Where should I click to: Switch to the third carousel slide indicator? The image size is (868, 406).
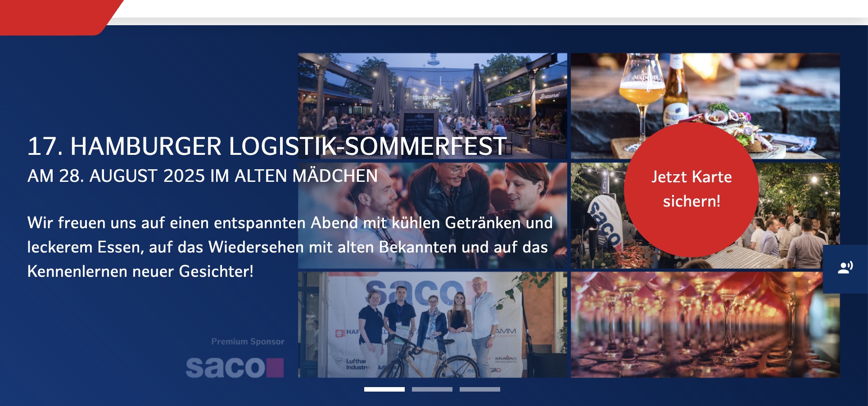point(480,389)
